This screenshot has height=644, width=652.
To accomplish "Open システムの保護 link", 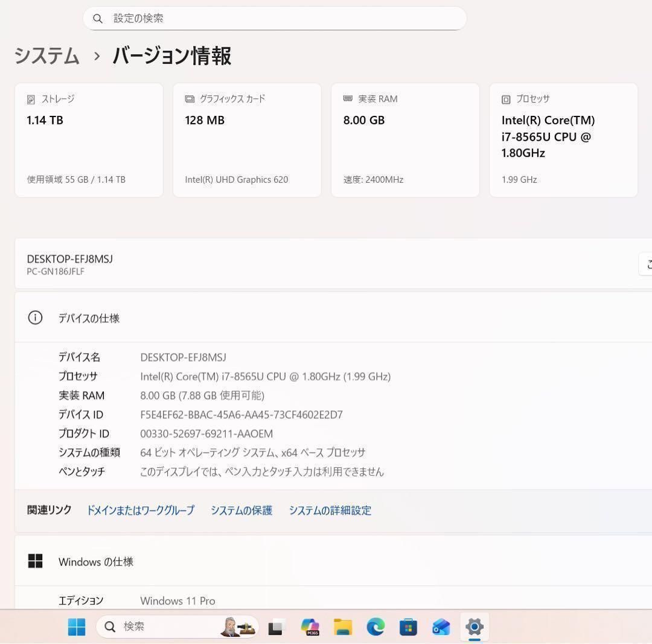I will pyautogui.click(x=241, y=510).
